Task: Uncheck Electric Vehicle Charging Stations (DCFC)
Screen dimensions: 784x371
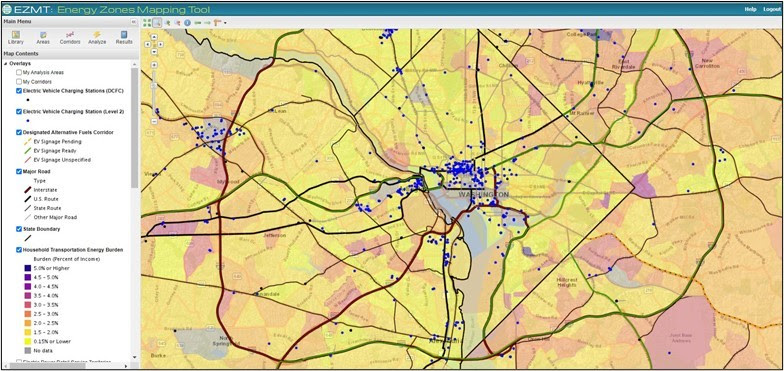Action: coord(19,90)
